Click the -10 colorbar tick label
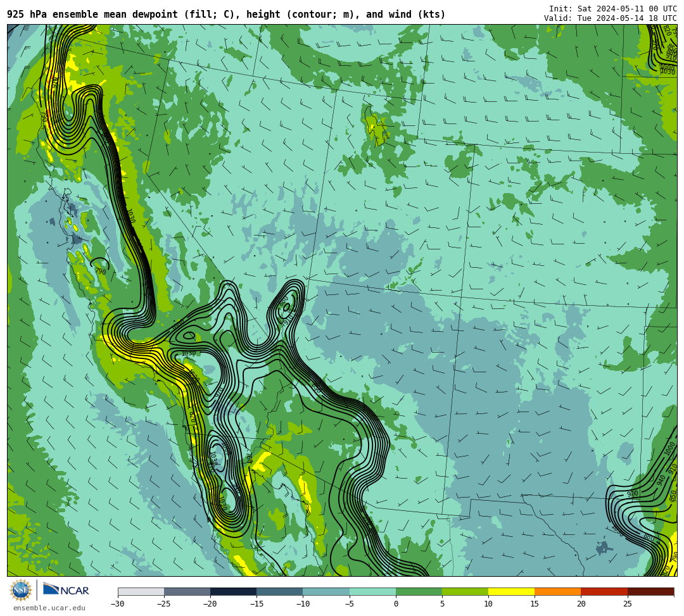This screenshot has height=616, width=684. (303, 604)
